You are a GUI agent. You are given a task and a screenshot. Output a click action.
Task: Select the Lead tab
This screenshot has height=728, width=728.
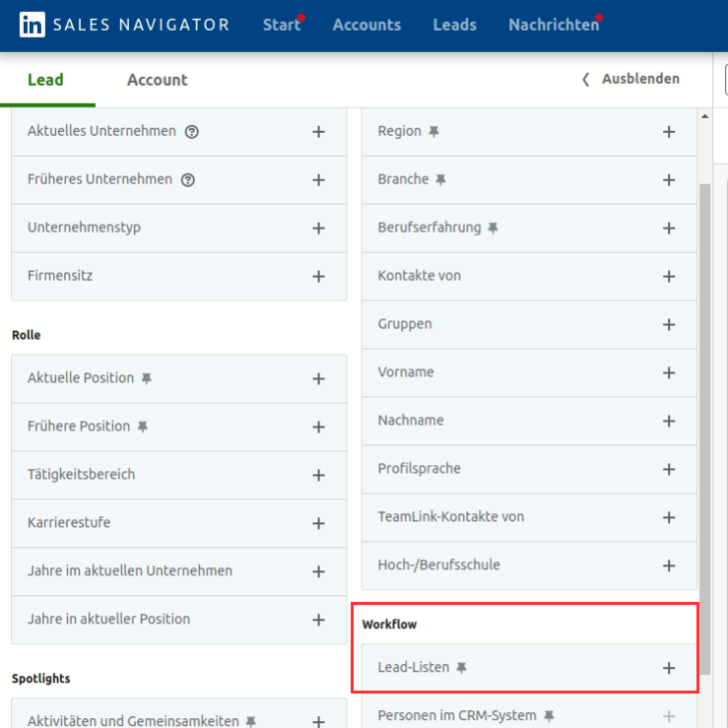click(45, 80)
